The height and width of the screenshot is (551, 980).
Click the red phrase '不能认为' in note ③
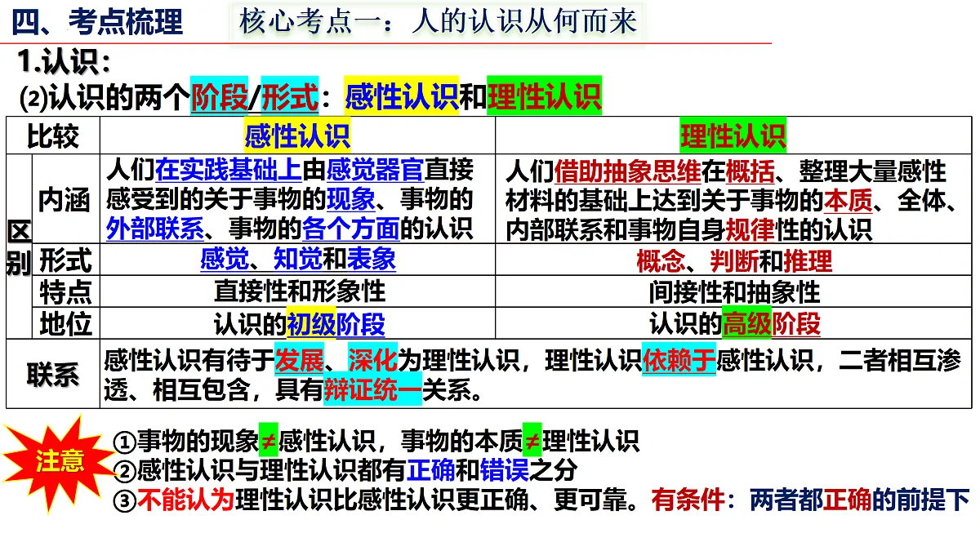[x=185, y=500]
